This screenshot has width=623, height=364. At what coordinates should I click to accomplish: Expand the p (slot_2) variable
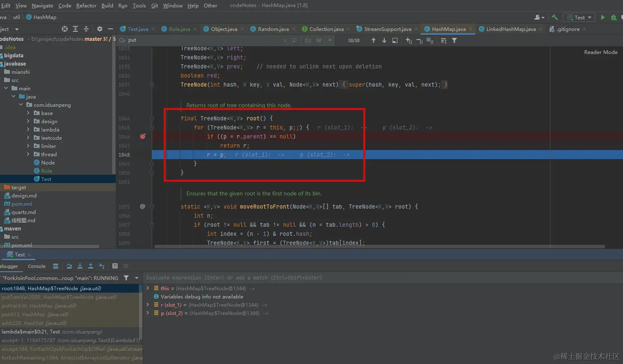point(148,313)
